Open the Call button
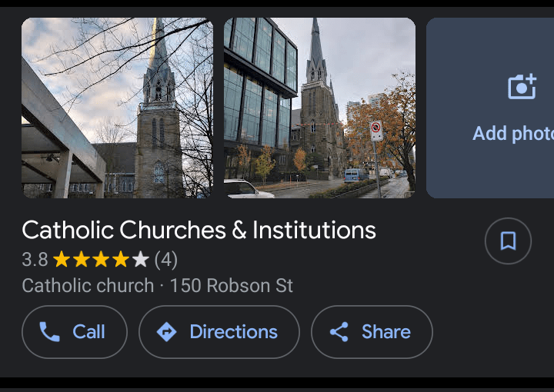The height and width of the screenshot is (392, 554). [x=75, y=332]
